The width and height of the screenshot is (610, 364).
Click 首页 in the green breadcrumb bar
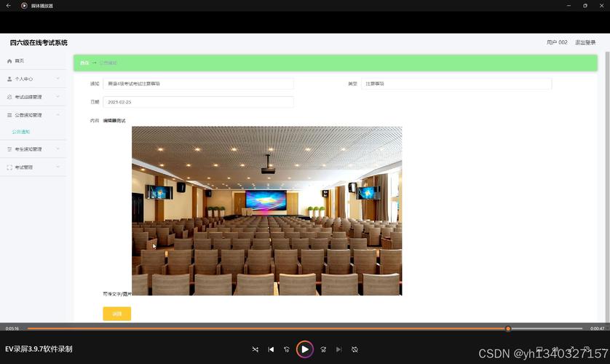tap(84, 63)
